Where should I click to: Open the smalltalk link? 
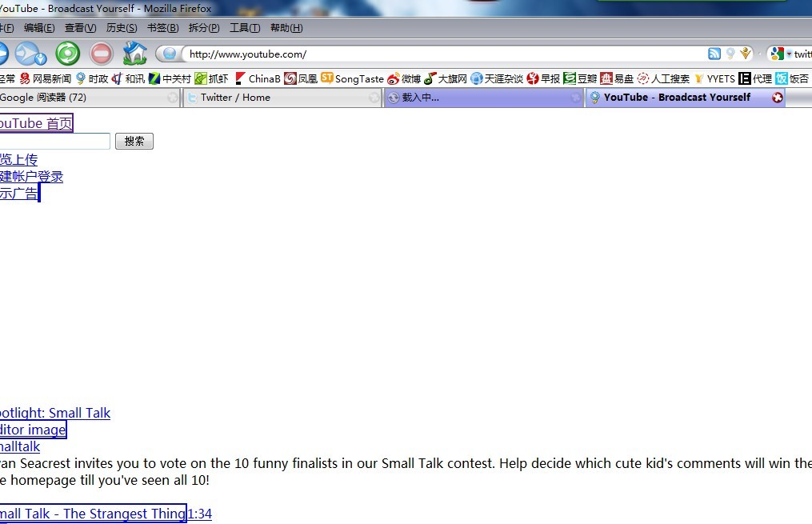point(20,446)
